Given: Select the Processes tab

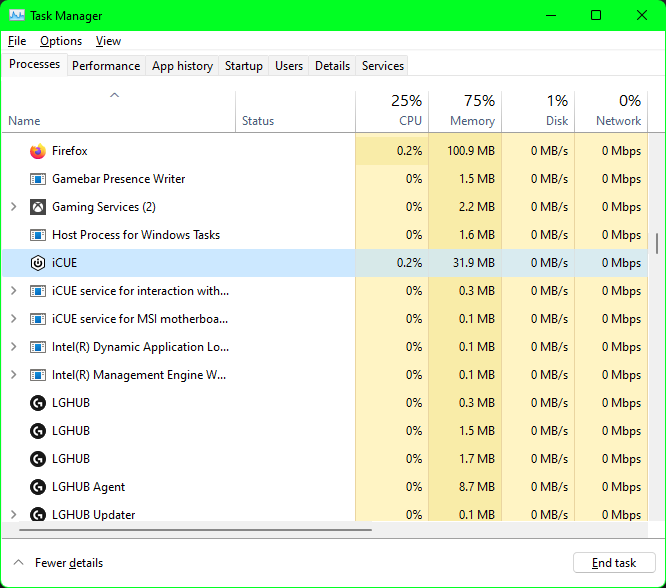Looking at the screenshot, I should (x=34, y=64).
